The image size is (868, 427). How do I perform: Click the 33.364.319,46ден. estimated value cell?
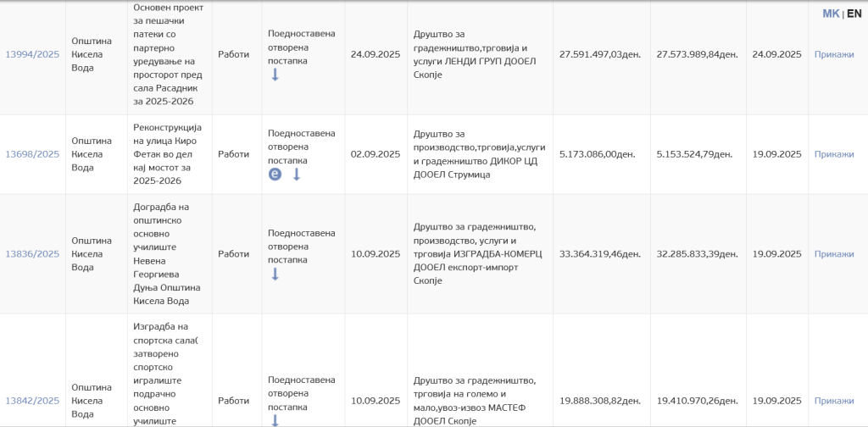point(600,254)
